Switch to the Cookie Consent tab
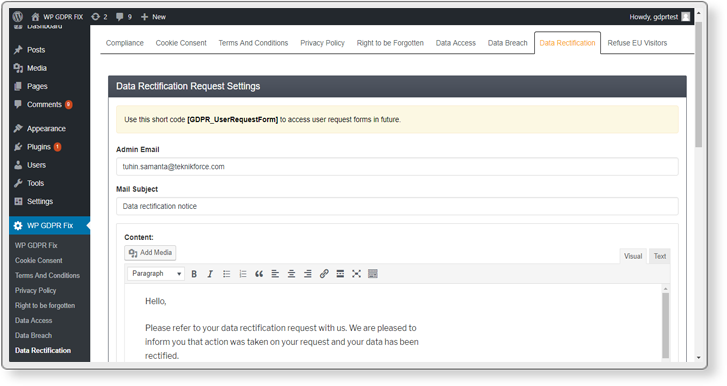Image resolution: width=727 pixels, height=386 pixels. (x=181, y=43)
